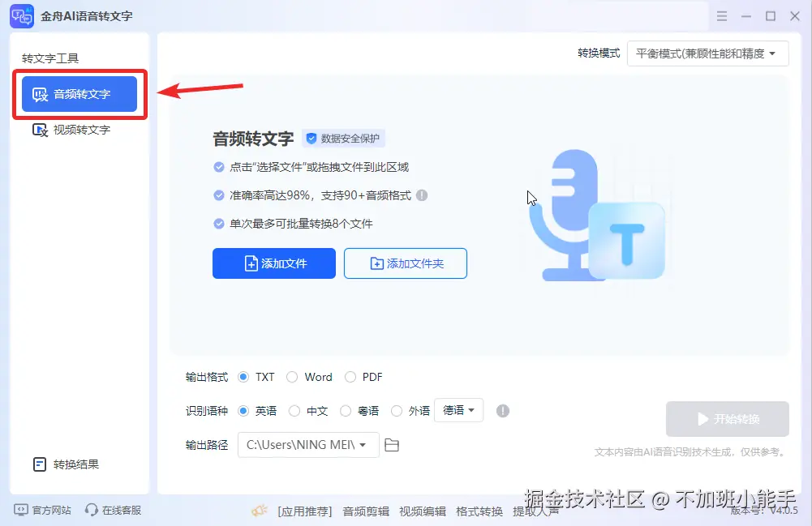Open recommended app 音频剪辑
This screenshot has height=526, width=812.
point(366,511)
